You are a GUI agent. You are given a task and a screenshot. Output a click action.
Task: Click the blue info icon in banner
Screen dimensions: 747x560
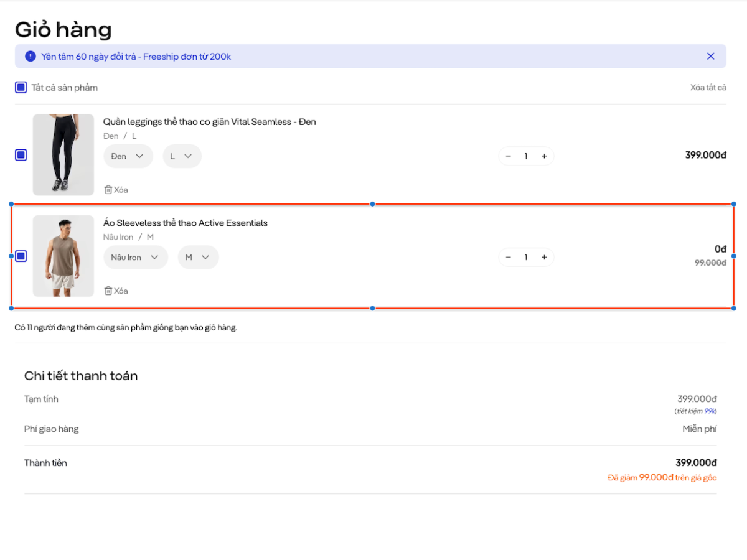coord(31,56)
